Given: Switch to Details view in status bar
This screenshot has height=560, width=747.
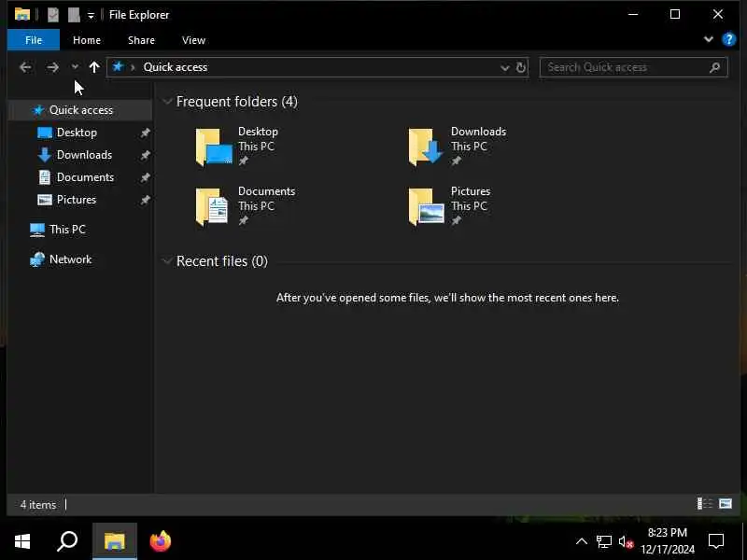Looking at the screenshot, I should coord(704,504).
